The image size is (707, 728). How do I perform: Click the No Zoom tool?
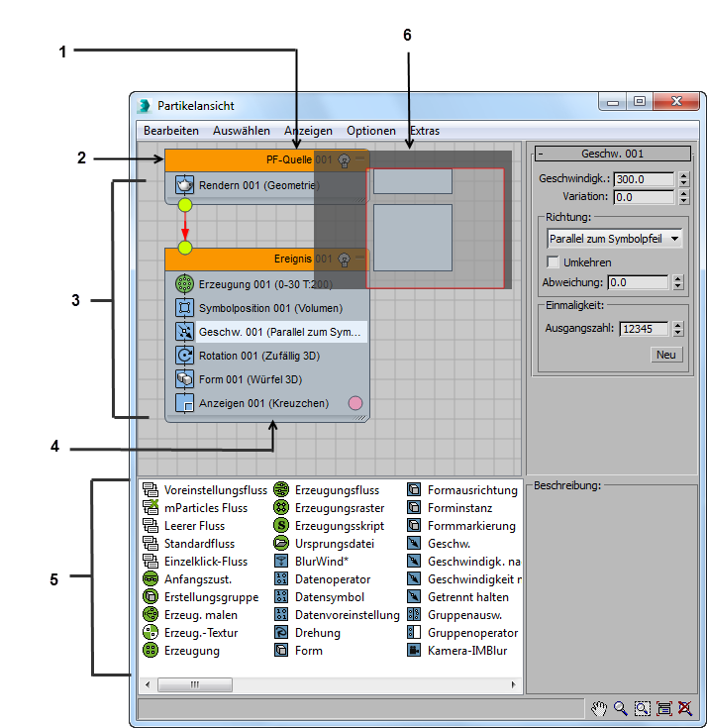[684, 708]
